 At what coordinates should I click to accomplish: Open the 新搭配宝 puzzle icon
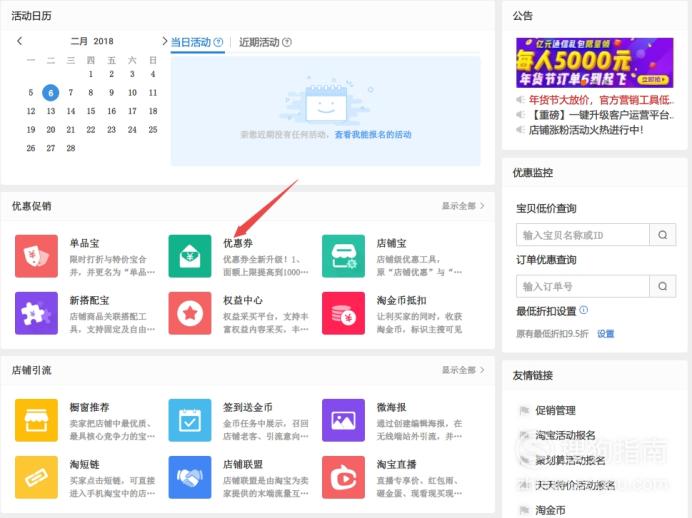click(x=36, y=313)
